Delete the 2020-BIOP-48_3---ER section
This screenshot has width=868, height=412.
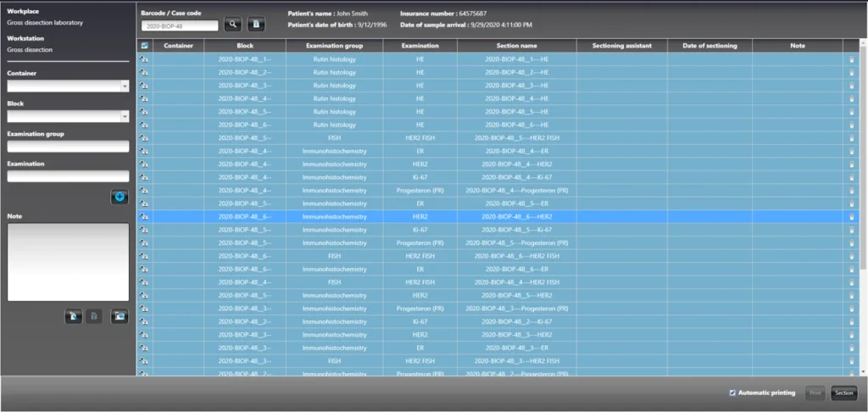point(851,348)
